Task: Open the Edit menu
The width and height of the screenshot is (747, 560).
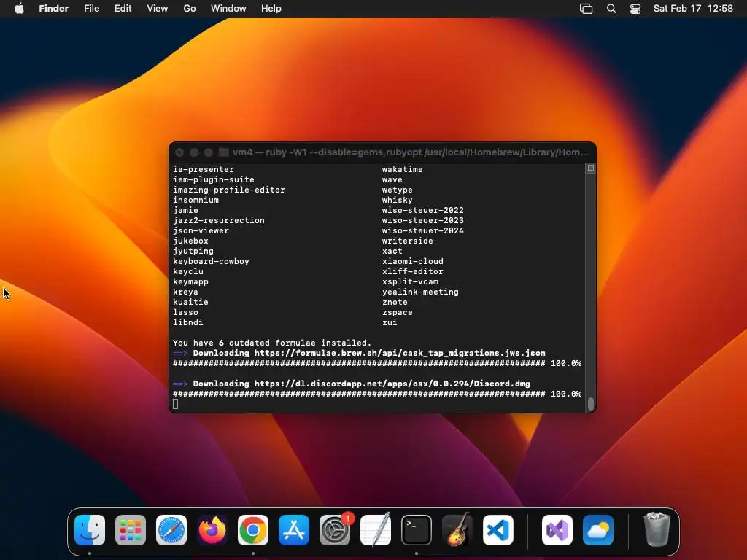Action: pyautogui.click(x=123, y=9)
